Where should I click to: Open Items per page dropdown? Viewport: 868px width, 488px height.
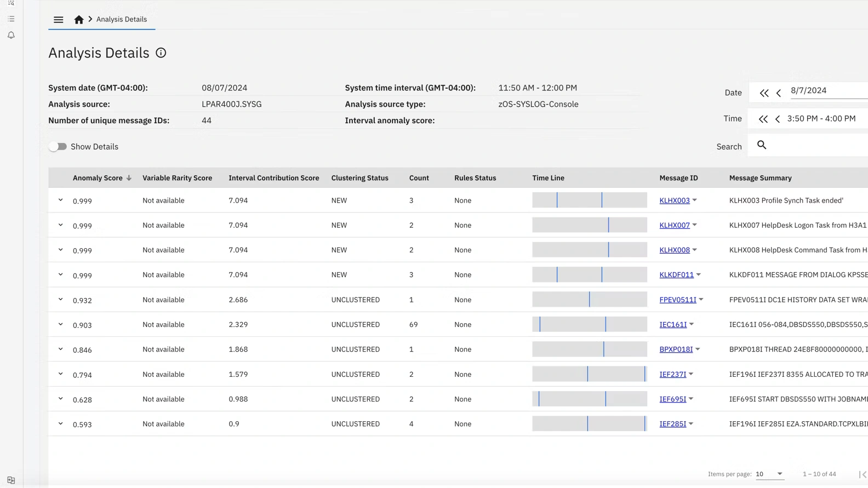(769, 474)
